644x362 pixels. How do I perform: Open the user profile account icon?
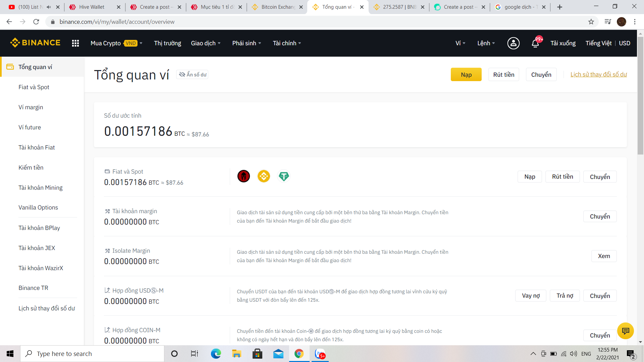[x=513, y=43]
